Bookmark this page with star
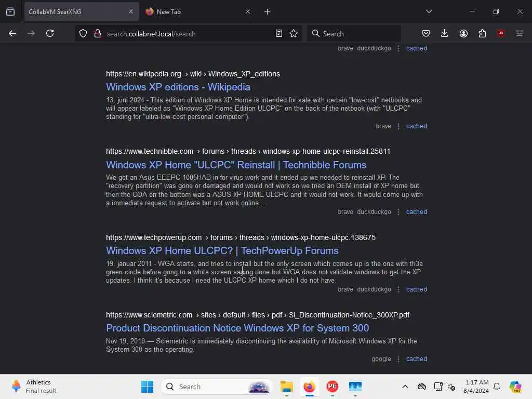 point(294,33)
